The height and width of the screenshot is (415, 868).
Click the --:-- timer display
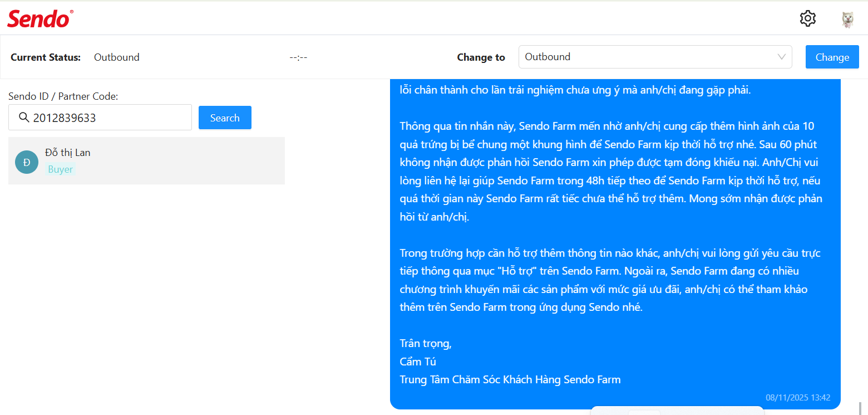[x=298, y=57]
